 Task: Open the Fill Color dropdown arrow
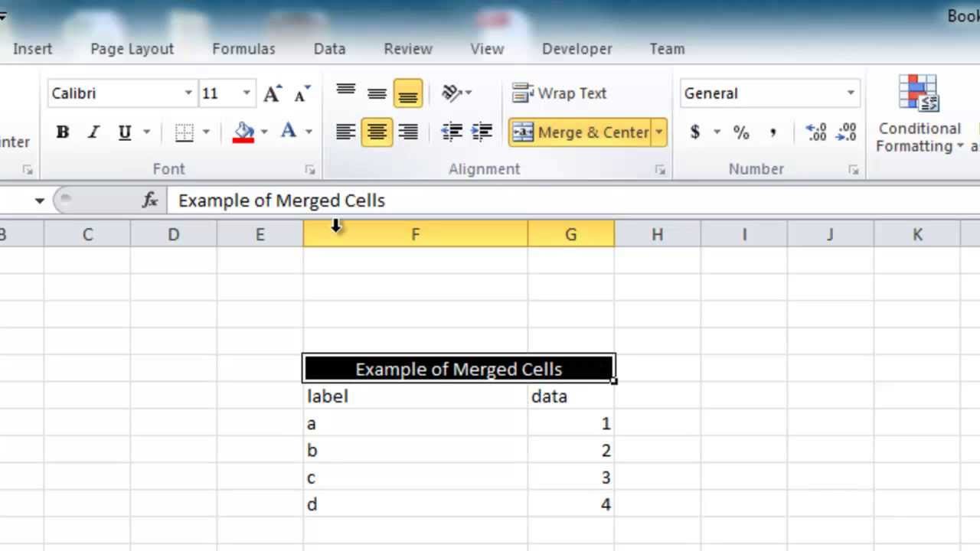[264, 132]
